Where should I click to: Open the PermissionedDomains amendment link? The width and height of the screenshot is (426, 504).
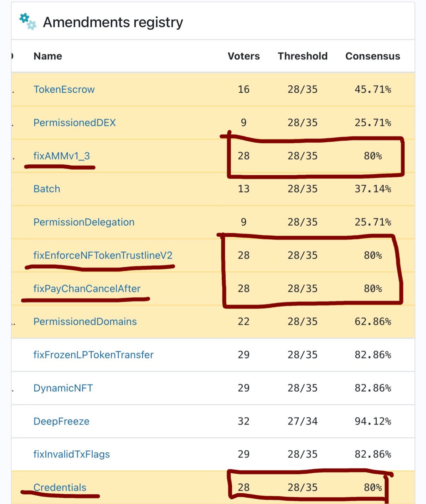coord(85,322)
